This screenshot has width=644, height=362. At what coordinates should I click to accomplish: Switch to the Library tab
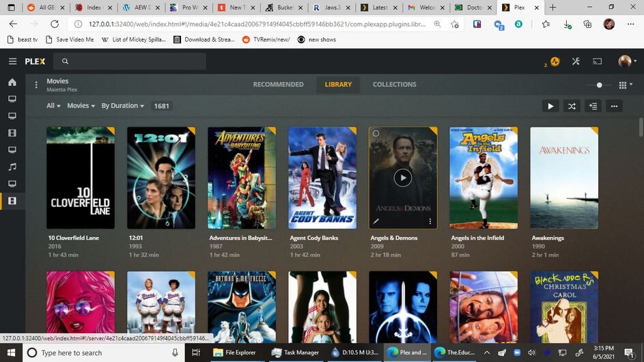click(x=338, y=84)
